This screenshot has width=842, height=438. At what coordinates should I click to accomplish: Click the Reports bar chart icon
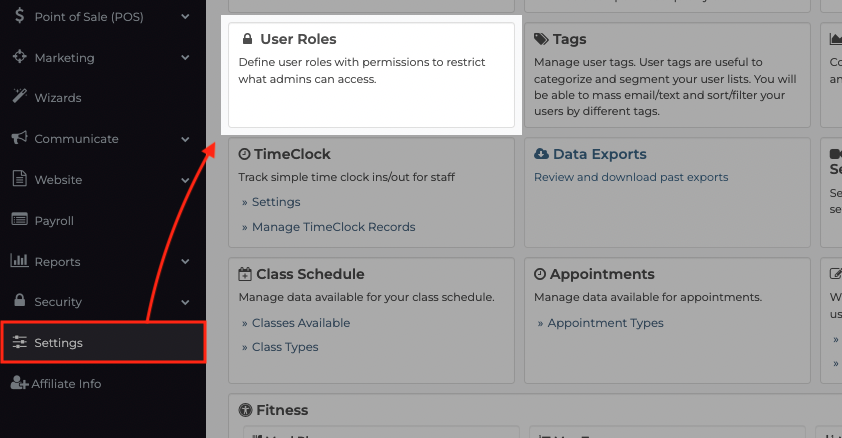(19, 260)
